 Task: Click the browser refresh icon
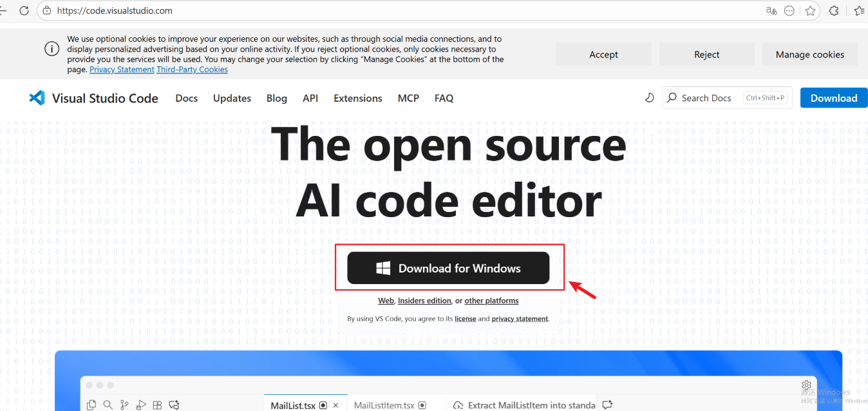click(x=24, y=10)
